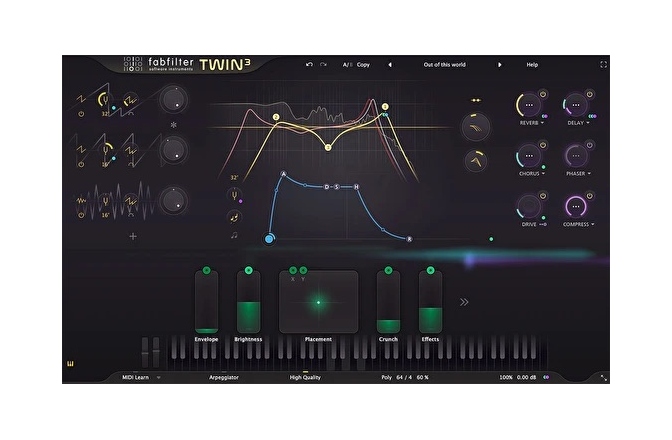Select oscillator 1 sawtooth waveform icon
The image size is (672, 440).
coord(81,100)
